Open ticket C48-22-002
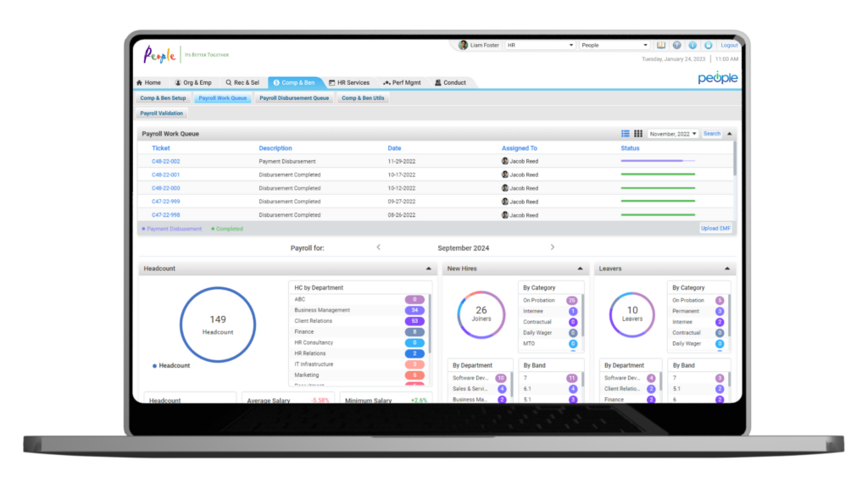The height and width of the screenshot is (488, 868). [165, 161]
